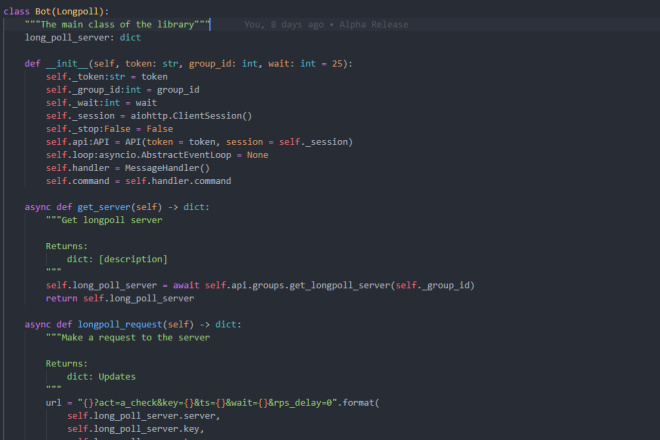Click the wait default value 25

click(337, 64)
